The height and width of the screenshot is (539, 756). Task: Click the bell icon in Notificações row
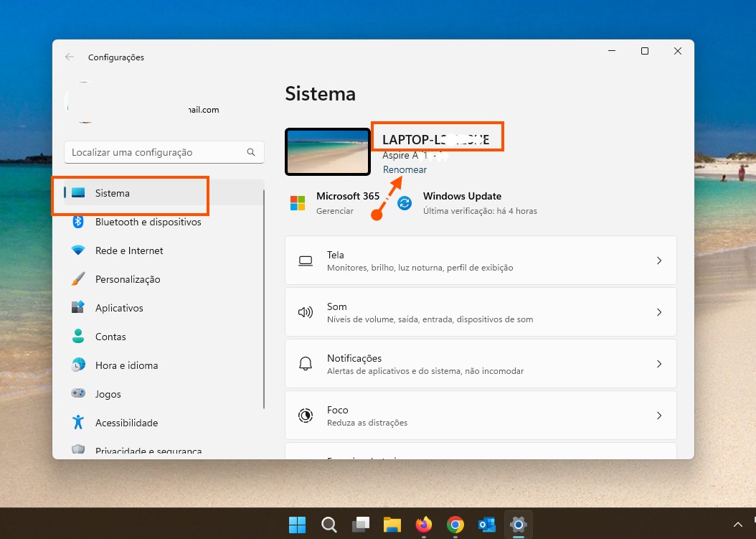pyautogui.click(x=306, y=364)
